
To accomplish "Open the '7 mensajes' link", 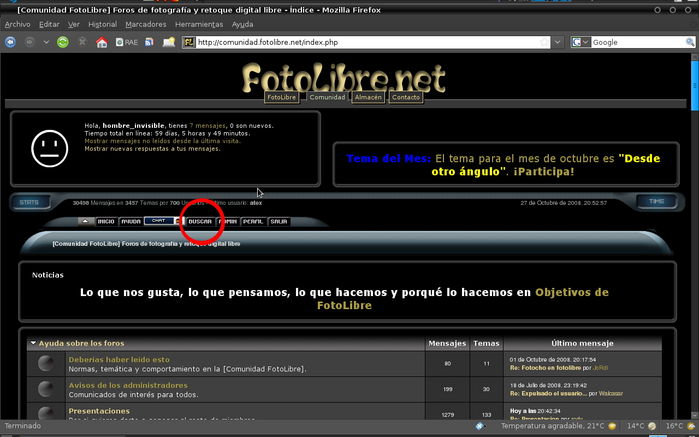I will 207,126.
